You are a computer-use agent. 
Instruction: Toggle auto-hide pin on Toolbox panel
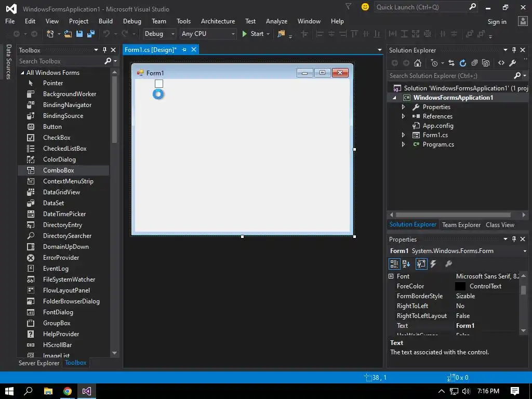click(x=104, y=50)
